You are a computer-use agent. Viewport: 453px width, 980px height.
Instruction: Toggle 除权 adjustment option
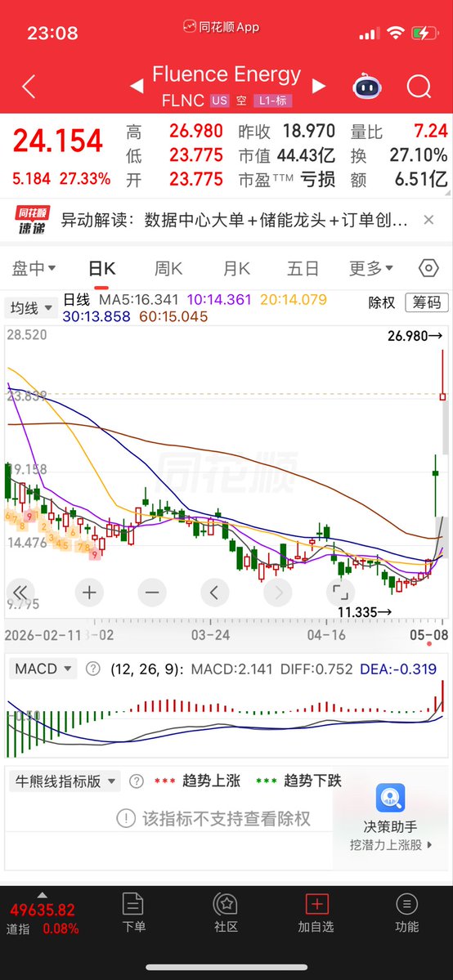382,303
